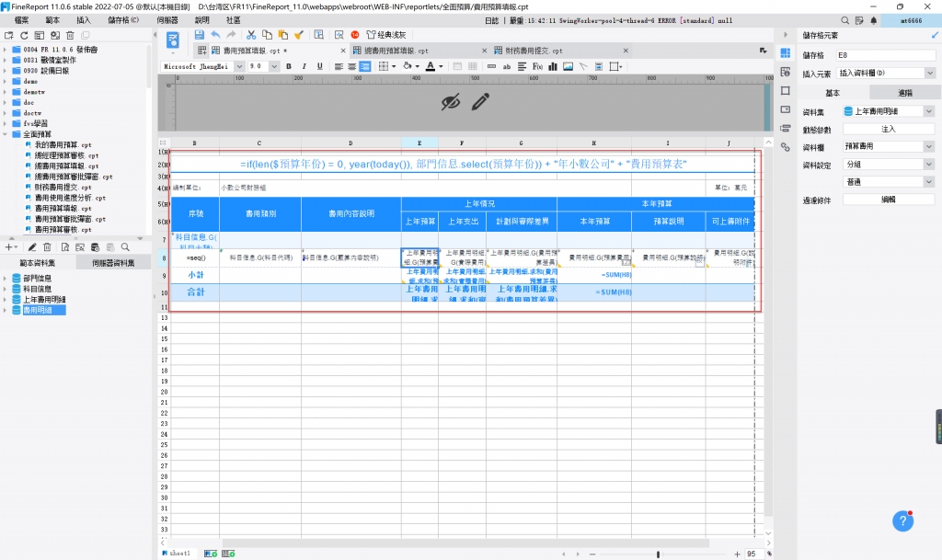Click the 伺服器資料集 tab button
942x560 pixels.
[113, 263]
